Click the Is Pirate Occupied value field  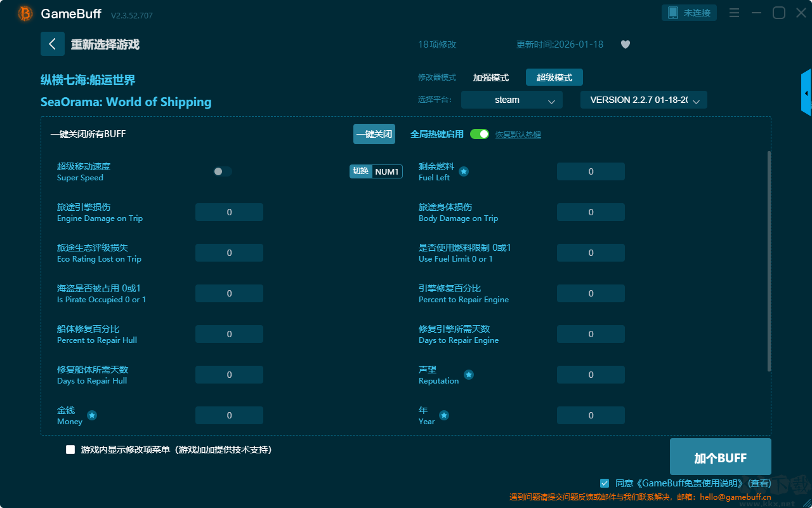tap(229, 293)
